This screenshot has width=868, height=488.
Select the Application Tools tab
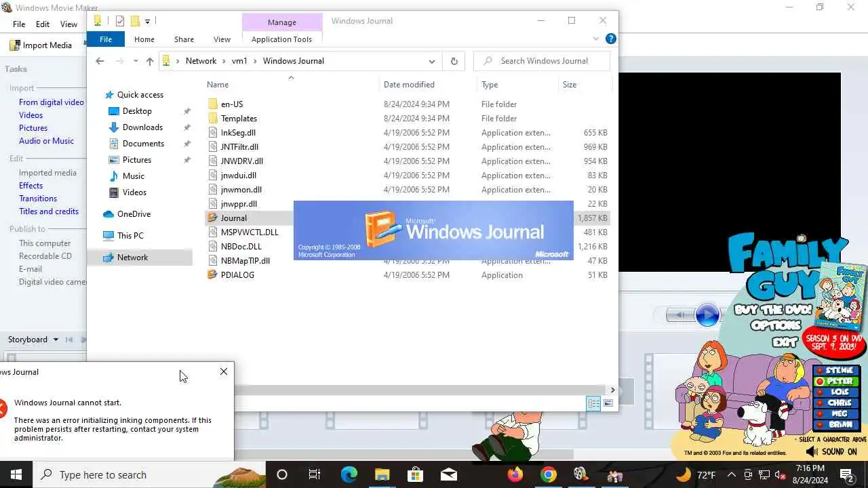pyautogui.click(x=281, y=39)
